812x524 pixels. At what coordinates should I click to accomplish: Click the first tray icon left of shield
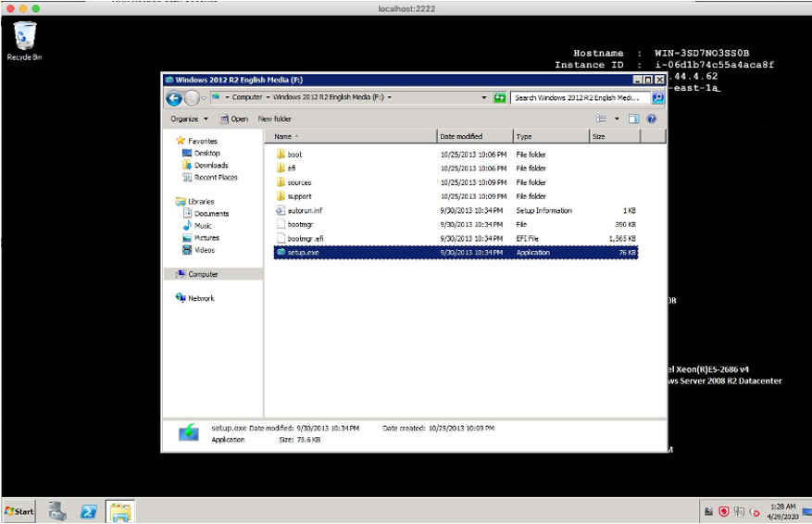709,512
